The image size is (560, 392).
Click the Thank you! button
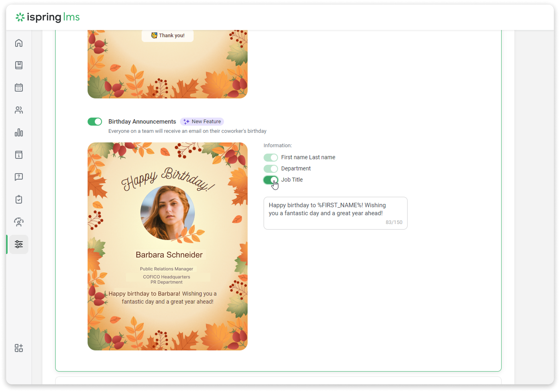pyautogui.click(x=168, y=36)
